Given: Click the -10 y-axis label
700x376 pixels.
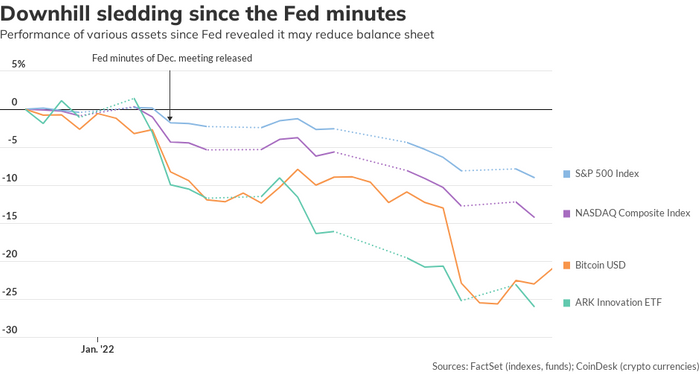Looking at the screenshot, I should pyautogui.click(x=10, y=178).
